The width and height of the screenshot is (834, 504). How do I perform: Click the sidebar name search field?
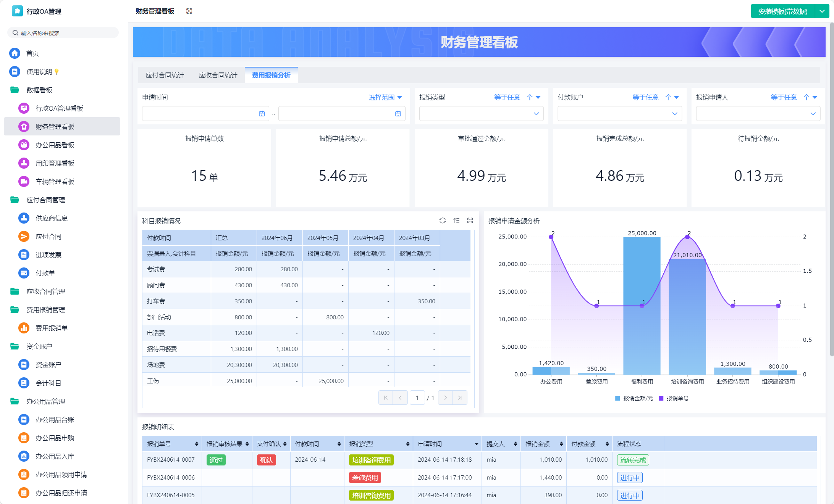(x=63, y=33)
